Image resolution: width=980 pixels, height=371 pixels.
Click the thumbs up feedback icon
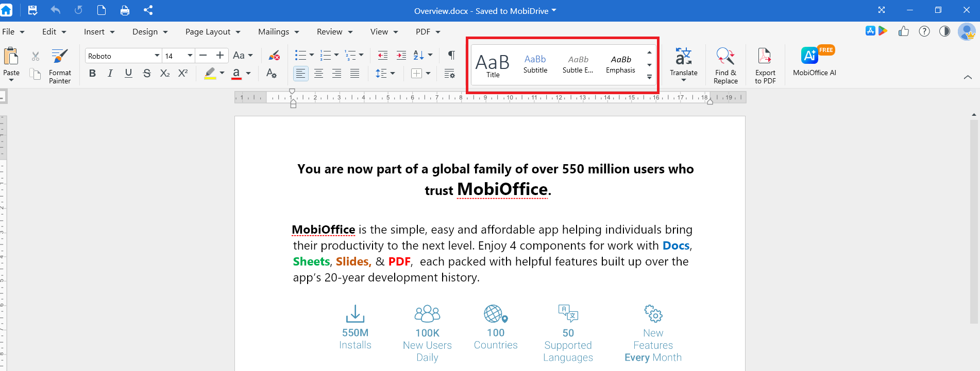point(904,31)
